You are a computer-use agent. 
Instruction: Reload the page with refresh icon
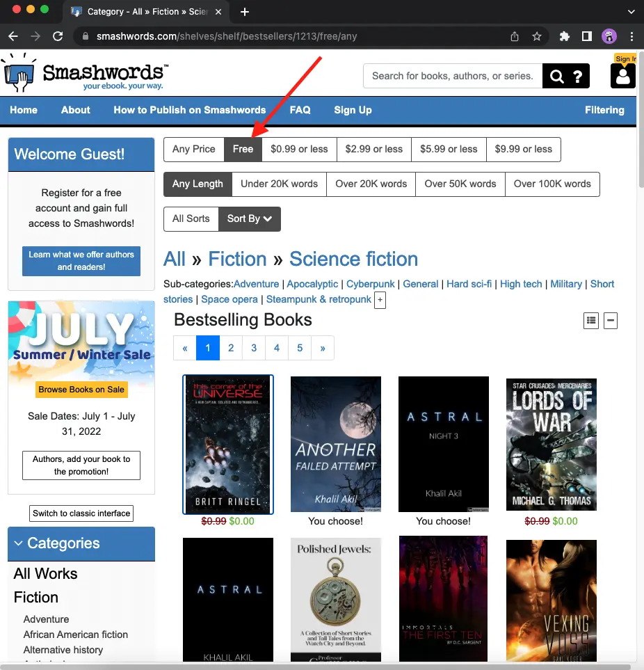[58, 36]
